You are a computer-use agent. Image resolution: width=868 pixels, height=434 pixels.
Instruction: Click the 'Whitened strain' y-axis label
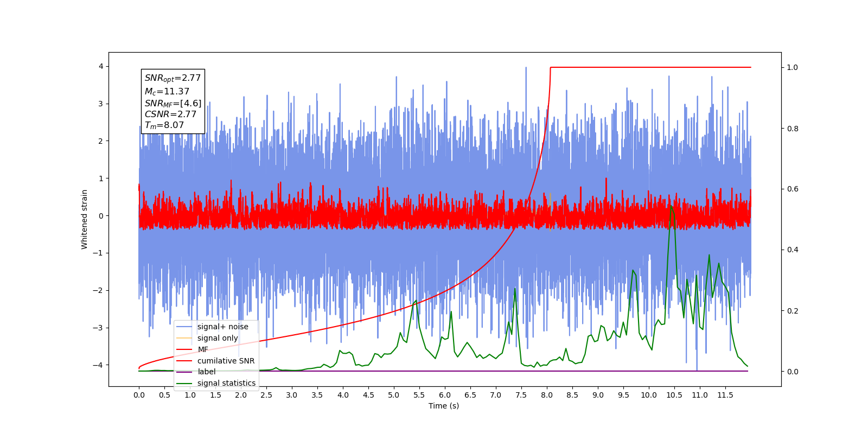tap(84, 219)
